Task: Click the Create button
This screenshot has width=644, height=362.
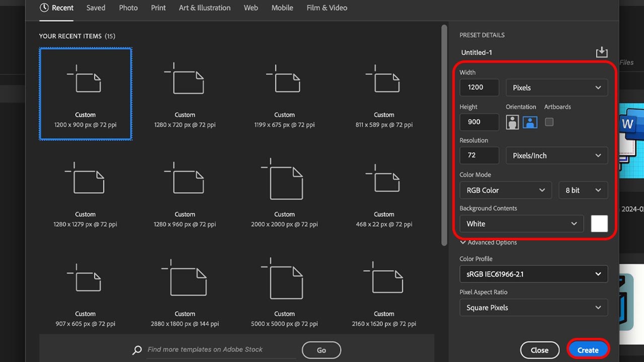Action: [x=588, y=350]
